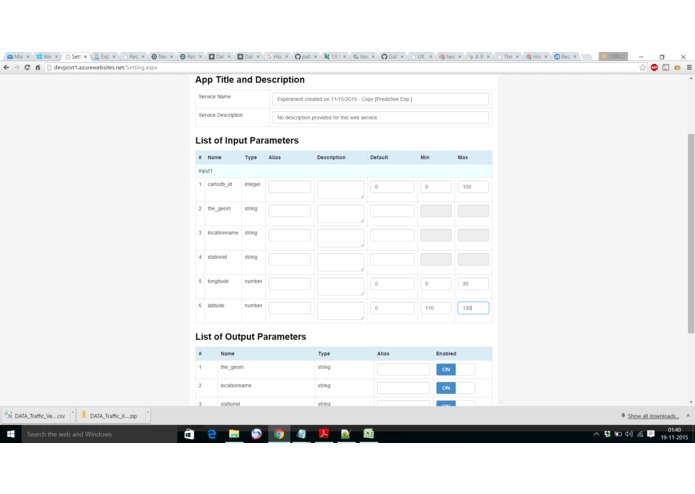Go back using the browser back arrow
The width and height of the screenshot is (695, 494).
pyautogui.click(x=6, y=67)
